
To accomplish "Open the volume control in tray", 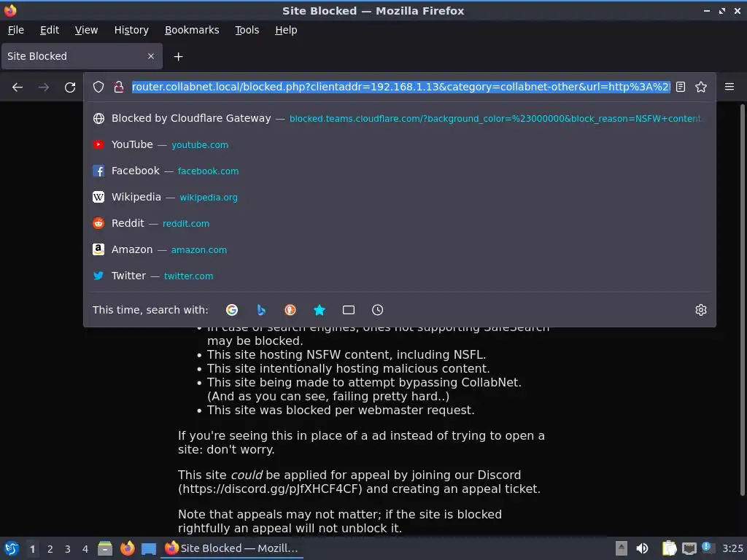I will tap(642, 548).
